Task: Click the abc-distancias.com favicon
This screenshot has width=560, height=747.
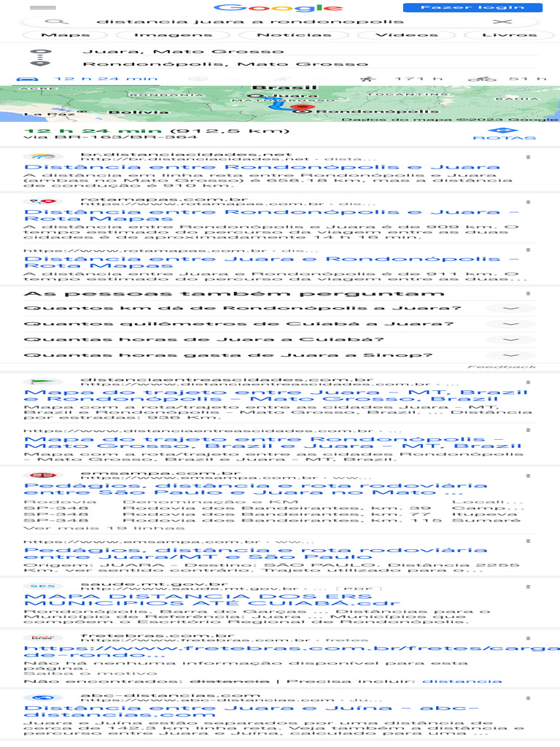Action: tap(43, 697)
